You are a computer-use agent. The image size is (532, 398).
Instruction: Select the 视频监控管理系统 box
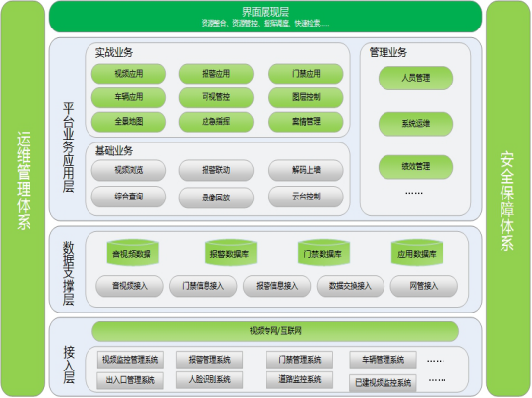click(x=131, y=360)
